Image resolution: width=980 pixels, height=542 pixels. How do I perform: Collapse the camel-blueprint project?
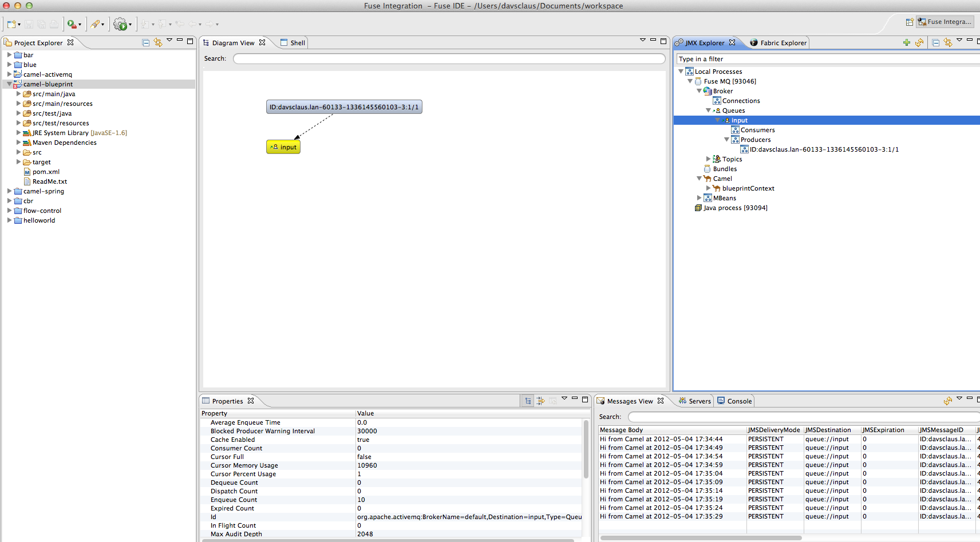(x=9, y=84)
